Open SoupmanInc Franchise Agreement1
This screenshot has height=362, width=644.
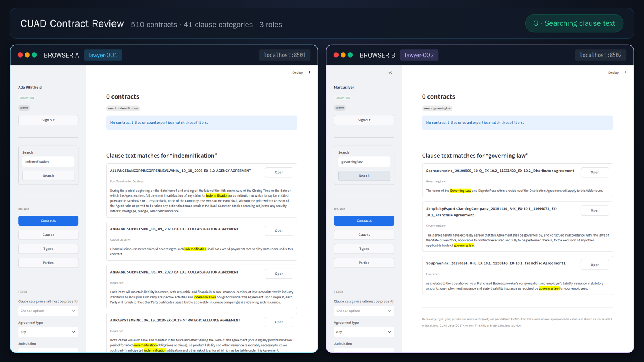tap(595, 265)
